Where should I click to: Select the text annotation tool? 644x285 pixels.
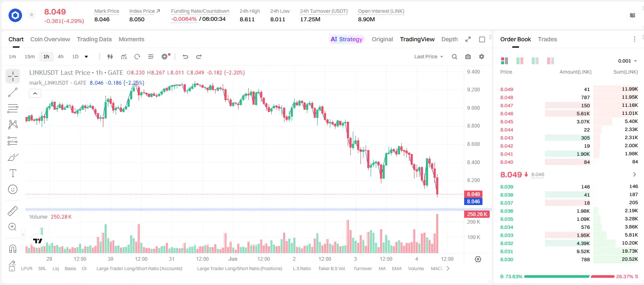click(13, 173)
